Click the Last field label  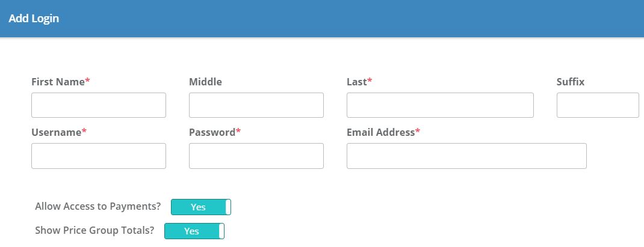(357, 82)
